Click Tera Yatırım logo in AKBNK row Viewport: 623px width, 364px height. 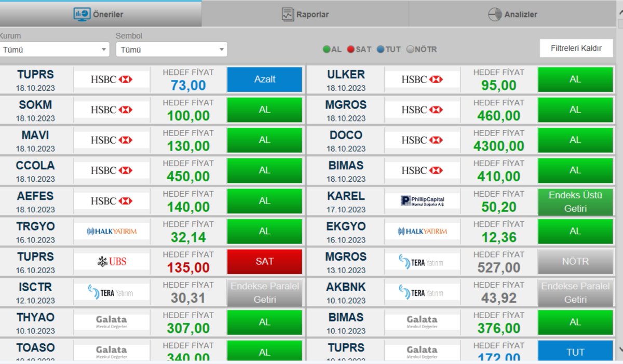(422, 292)
